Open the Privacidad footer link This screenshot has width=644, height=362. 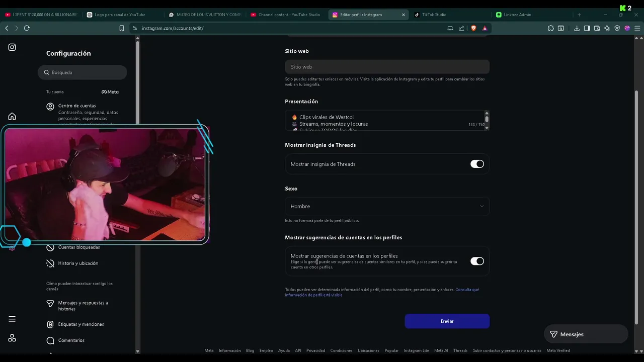click(x=315, y=350)
